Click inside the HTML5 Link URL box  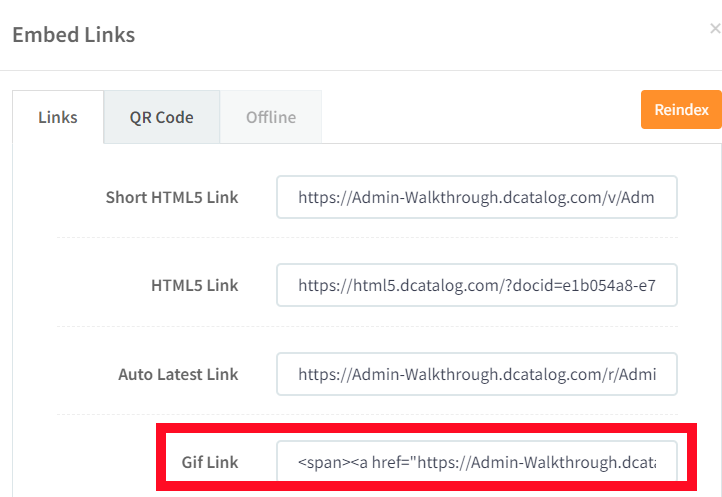[x=477, y=285]
